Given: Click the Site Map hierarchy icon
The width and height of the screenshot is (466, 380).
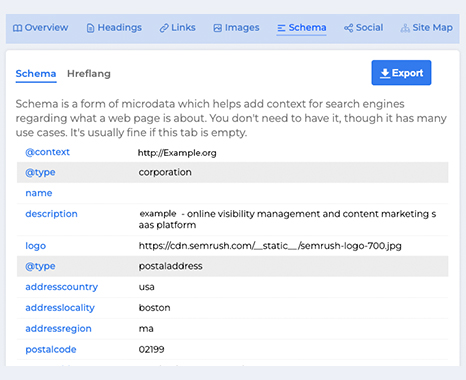Looking at the screenshot, I should click(405, 28).
